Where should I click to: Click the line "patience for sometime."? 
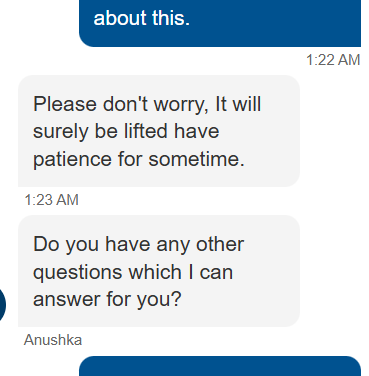[x=139, y=160]
